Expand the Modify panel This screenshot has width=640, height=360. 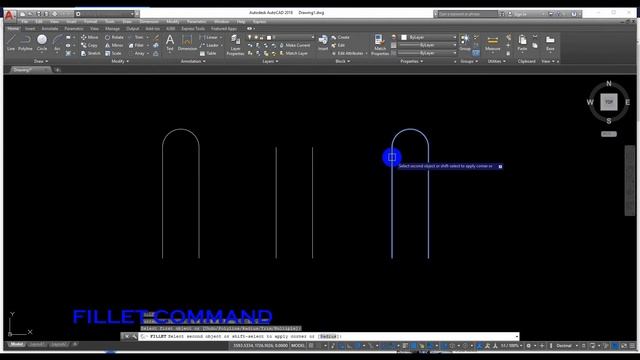tap(120, 61)
